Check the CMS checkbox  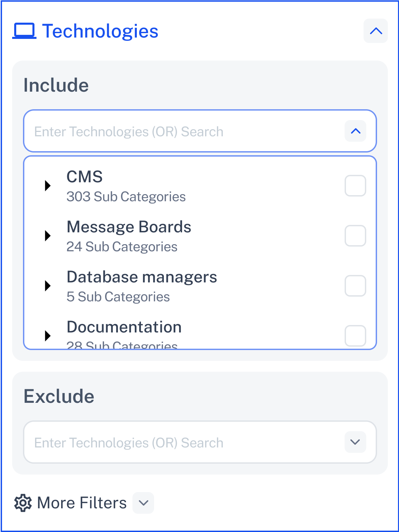pyautogui.click(x=355, y=186)
